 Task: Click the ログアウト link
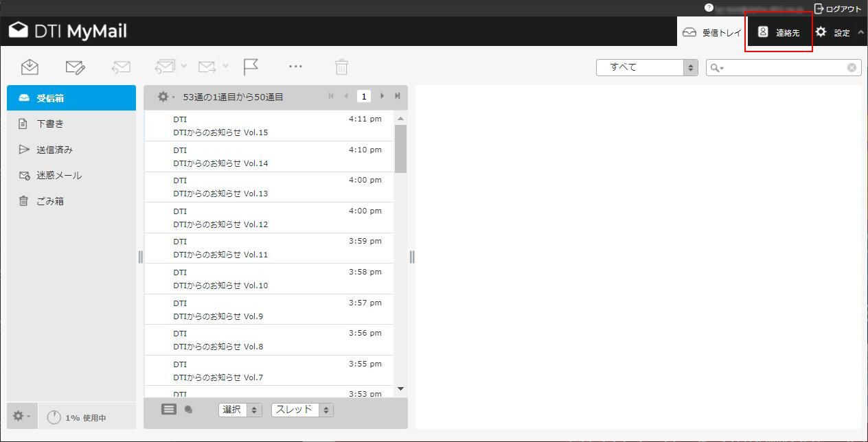click(x=838, y=8)
